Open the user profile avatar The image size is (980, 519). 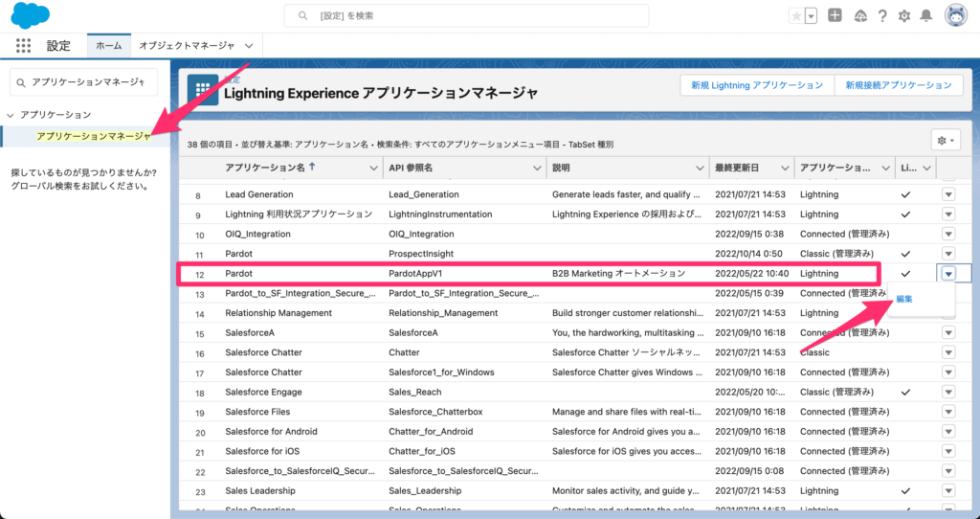tap(956, 16)
